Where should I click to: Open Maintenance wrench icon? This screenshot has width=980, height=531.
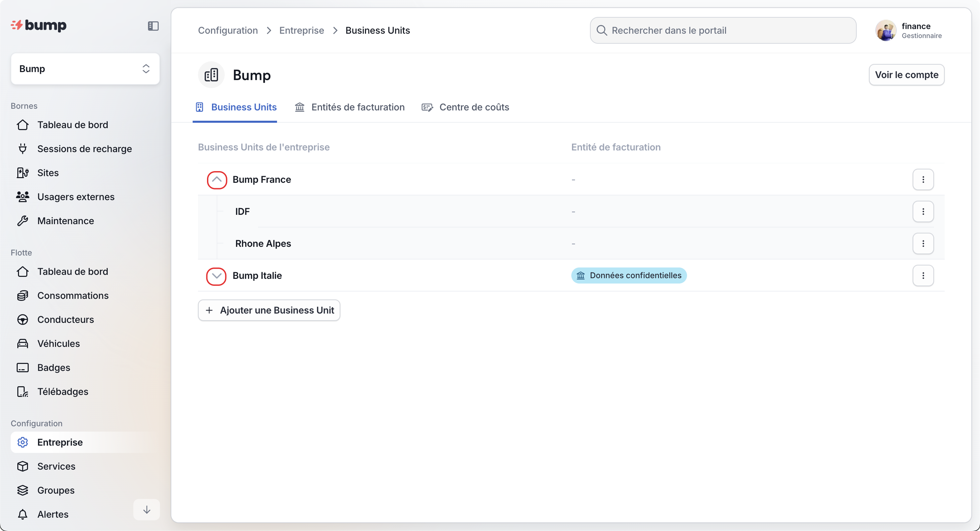(x=22, y=221)
